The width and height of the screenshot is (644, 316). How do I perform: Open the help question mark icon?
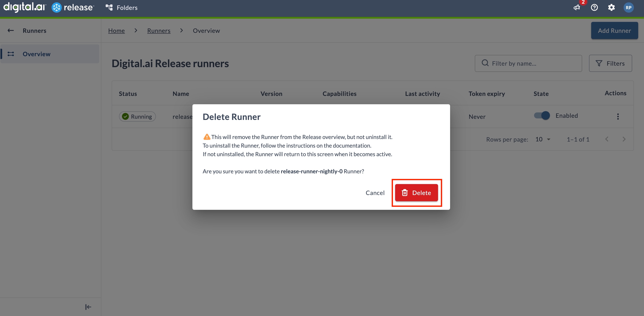[x=594, y=8]
